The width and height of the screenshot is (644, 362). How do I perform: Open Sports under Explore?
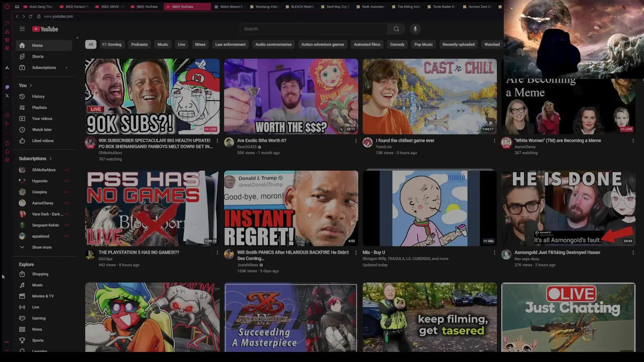pos(43,340)
